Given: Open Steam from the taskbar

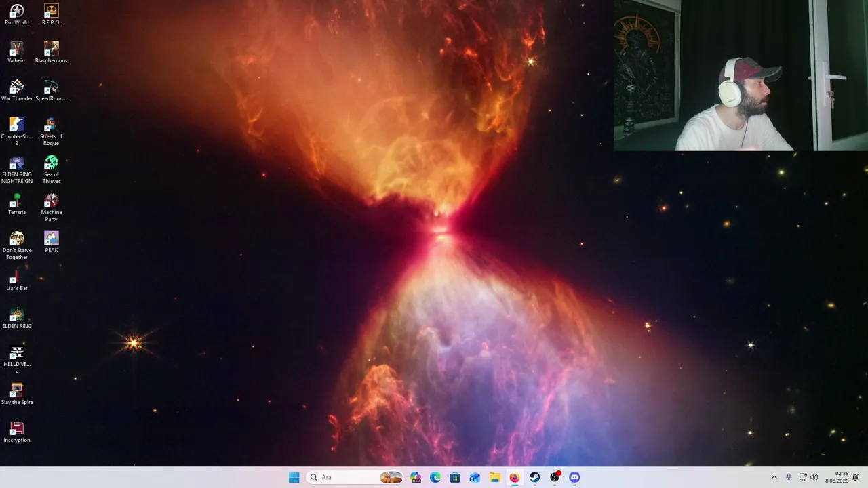Looking at the screenshot, I should point(534,477).
